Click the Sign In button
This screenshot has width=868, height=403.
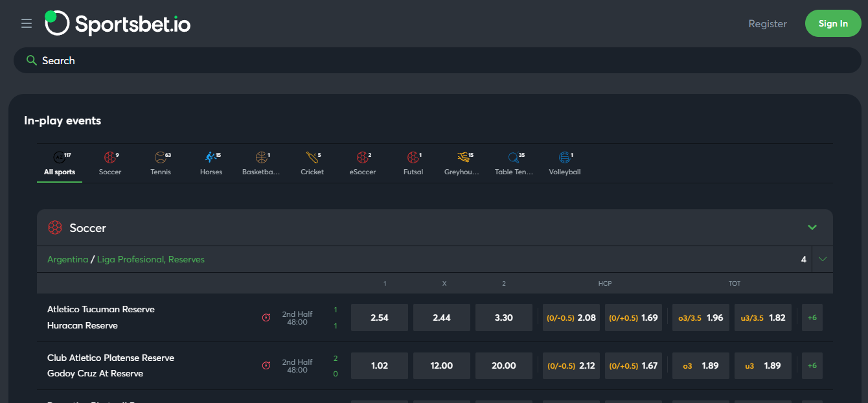tap(833, 23)
